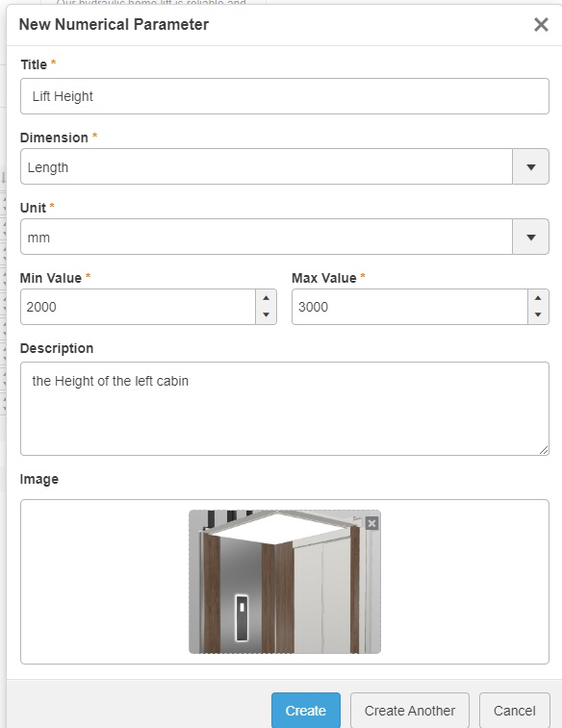This screenshot has width=562, height=728.
Task: Click the Max Value field showing 3000
Action: (x=410, y=307)
